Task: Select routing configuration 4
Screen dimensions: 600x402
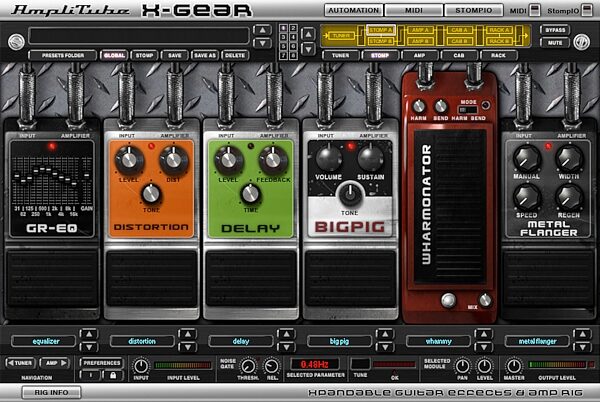Action: (x=293, y=37)
